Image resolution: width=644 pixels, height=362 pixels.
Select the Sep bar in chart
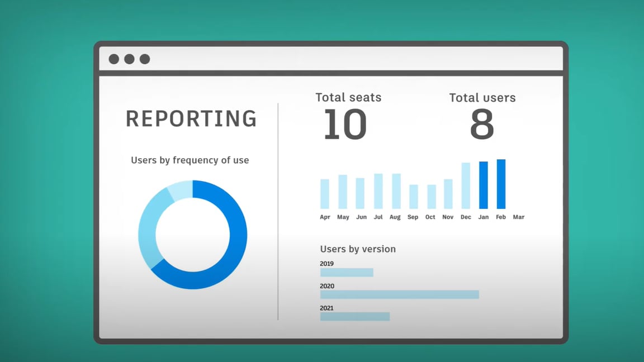point(413,197)
